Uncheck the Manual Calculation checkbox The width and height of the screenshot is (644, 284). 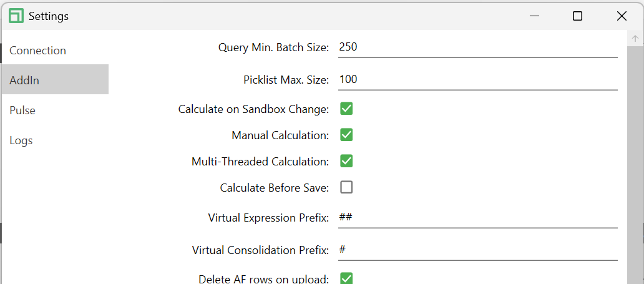[x=346, y=135]
